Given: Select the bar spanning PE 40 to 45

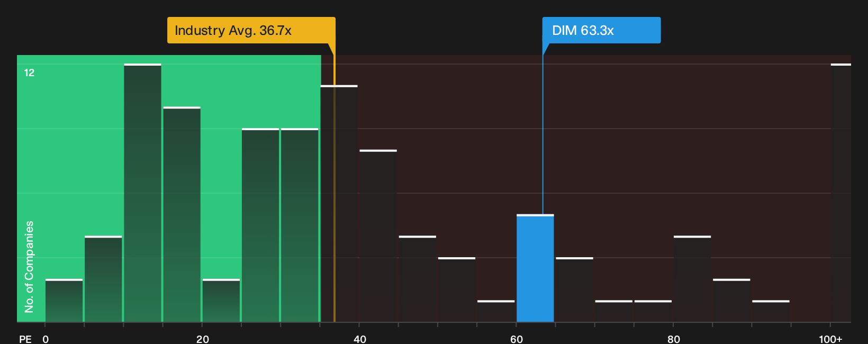Looking at the screenshot, I should pyautogui.click(x=378, y=236).
